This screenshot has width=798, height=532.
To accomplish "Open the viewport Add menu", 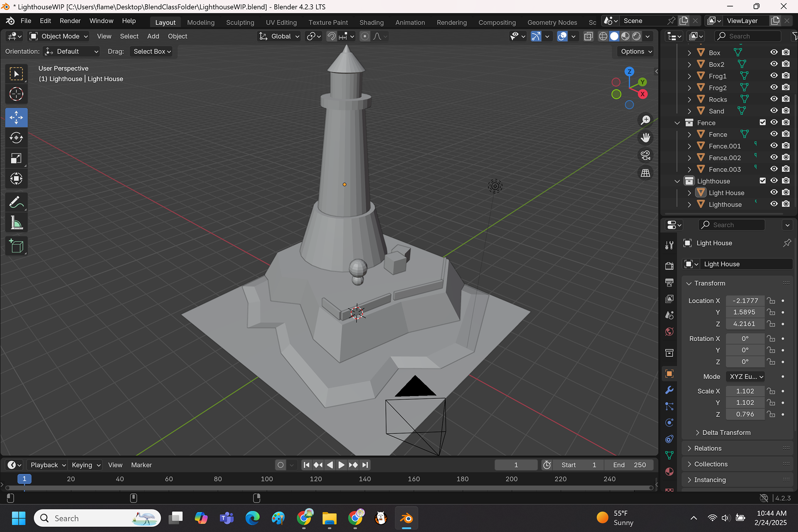I will [x=153, y=37].
